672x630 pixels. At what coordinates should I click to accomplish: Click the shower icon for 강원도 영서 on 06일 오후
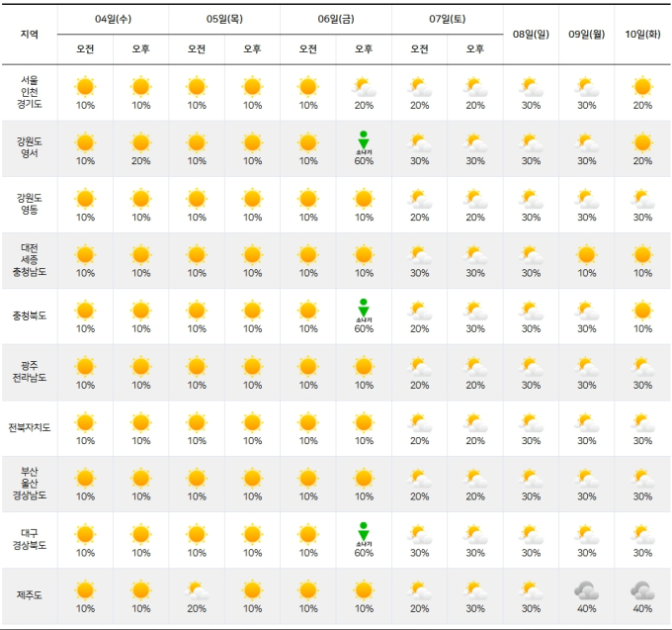point(364,142)
